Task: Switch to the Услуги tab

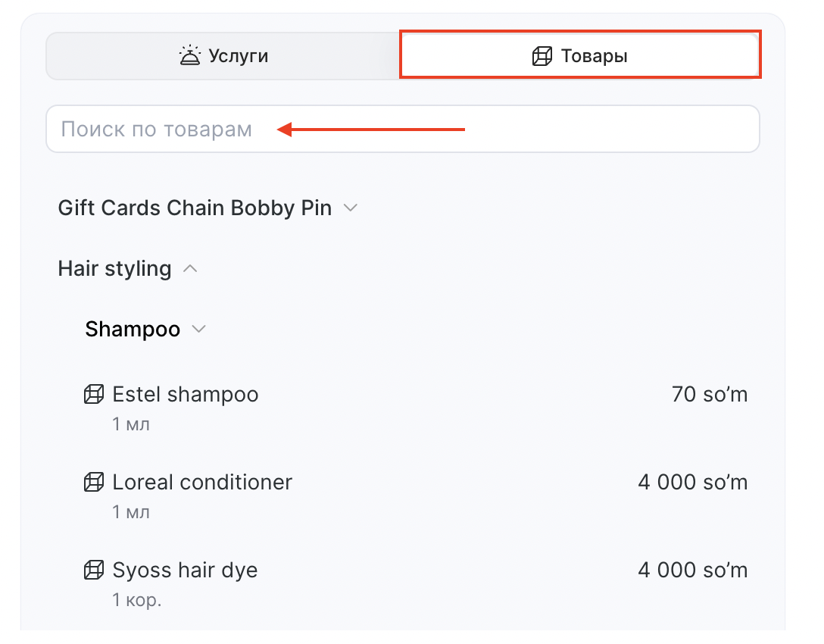Action: 223,56
